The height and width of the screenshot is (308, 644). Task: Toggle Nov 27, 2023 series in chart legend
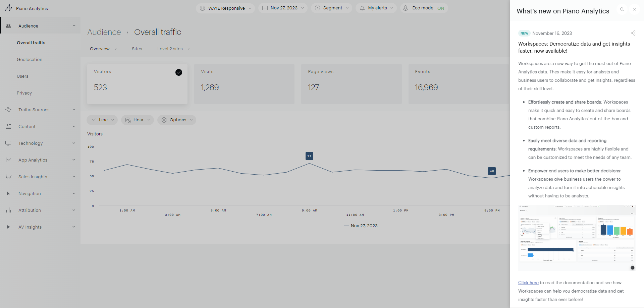361,226
